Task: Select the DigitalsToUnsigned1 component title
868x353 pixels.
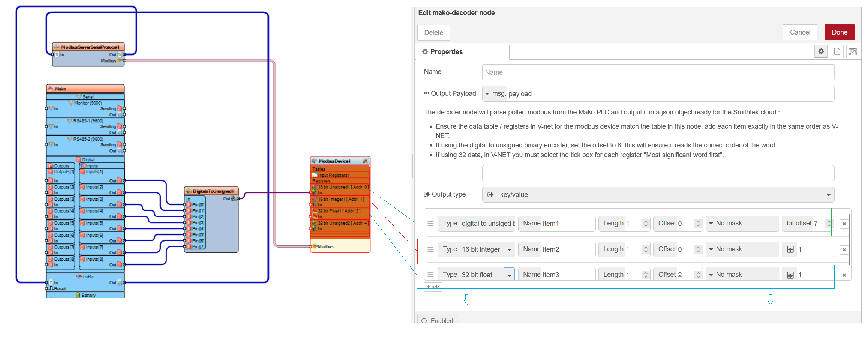Action: (x=213, y=191)
